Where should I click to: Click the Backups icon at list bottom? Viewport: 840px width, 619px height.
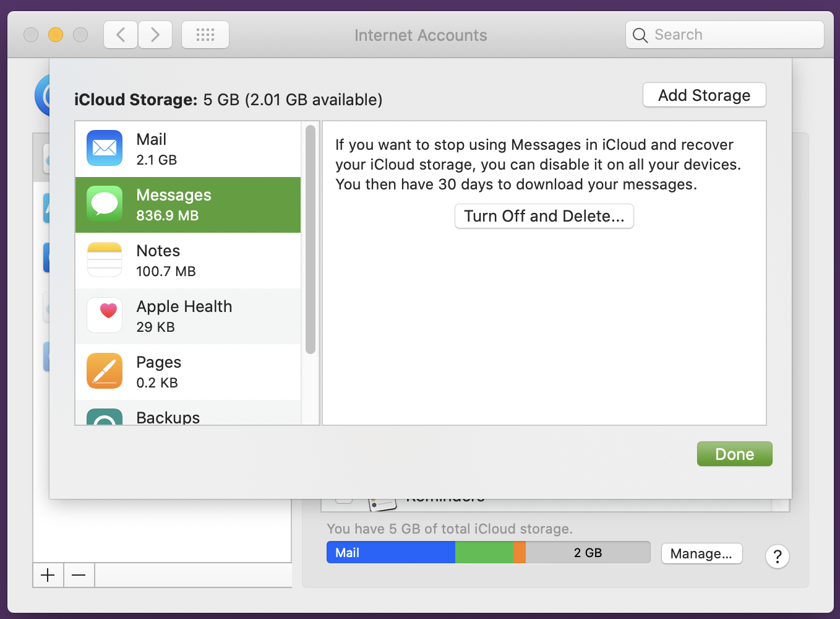(x=105, y=417)
